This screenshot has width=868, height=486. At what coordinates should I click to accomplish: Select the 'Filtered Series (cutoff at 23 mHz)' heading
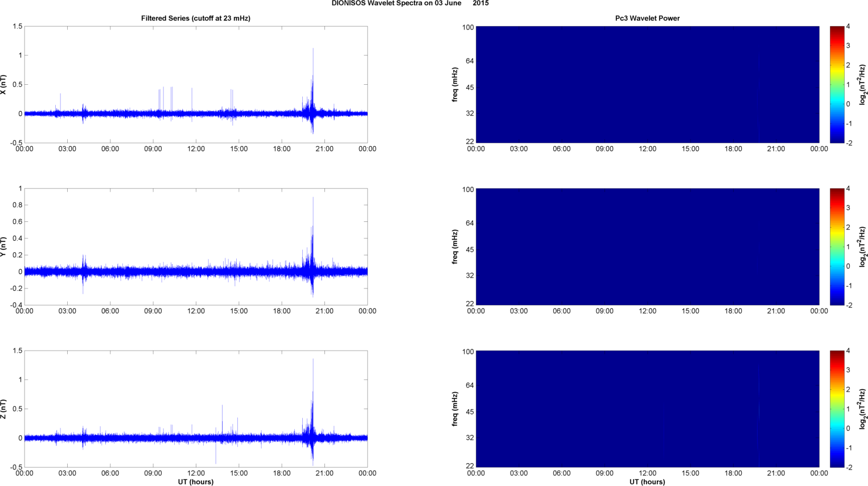196,18
